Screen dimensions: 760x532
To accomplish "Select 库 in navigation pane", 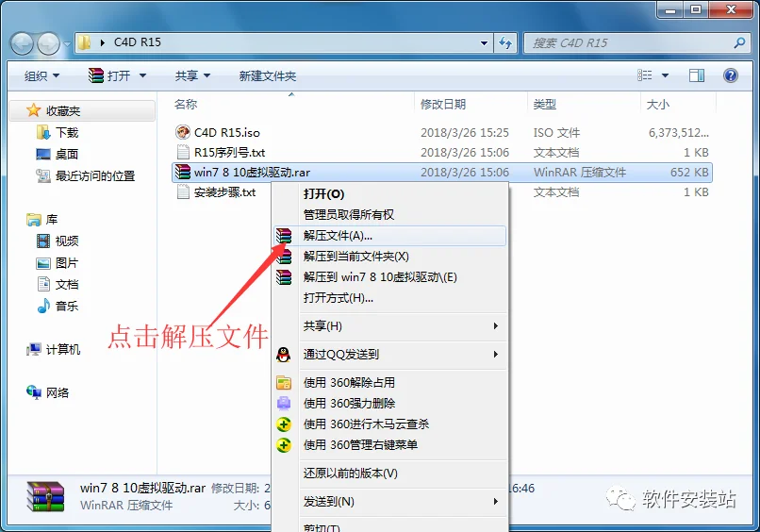I will (x=52, y=220).
